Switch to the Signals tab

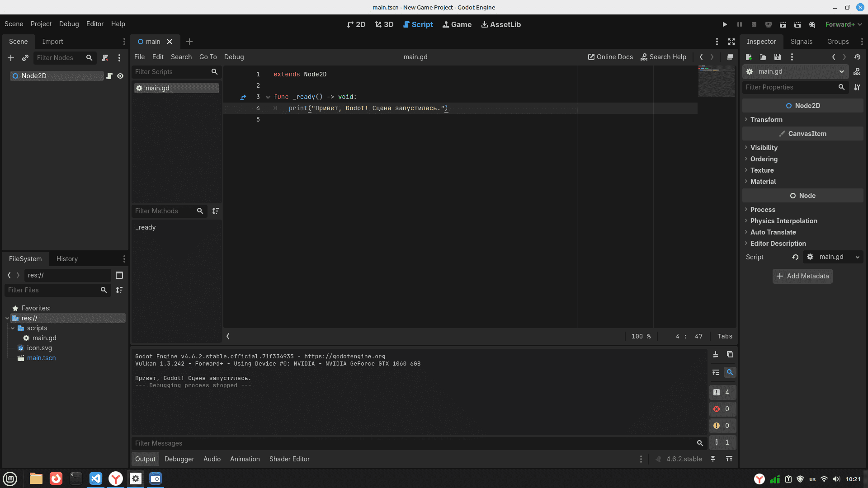(x=802, y=42)
